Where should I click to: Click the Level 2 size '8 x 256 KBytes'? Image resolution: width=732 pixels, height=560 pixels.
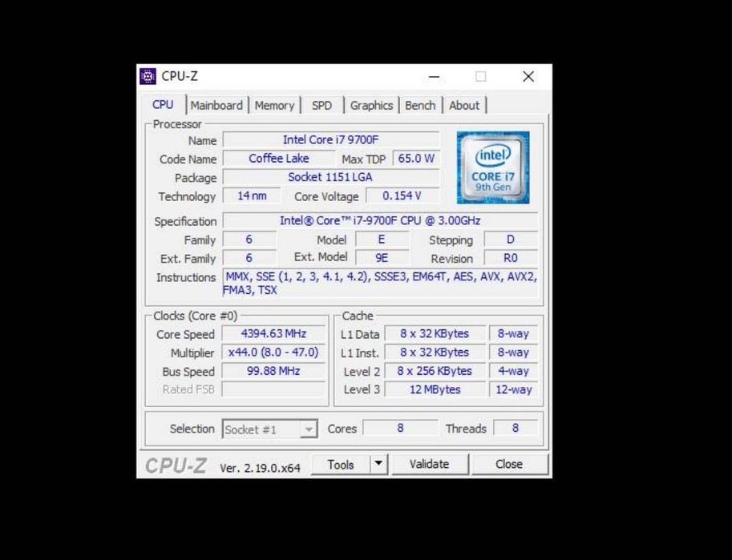coord(435,371)
